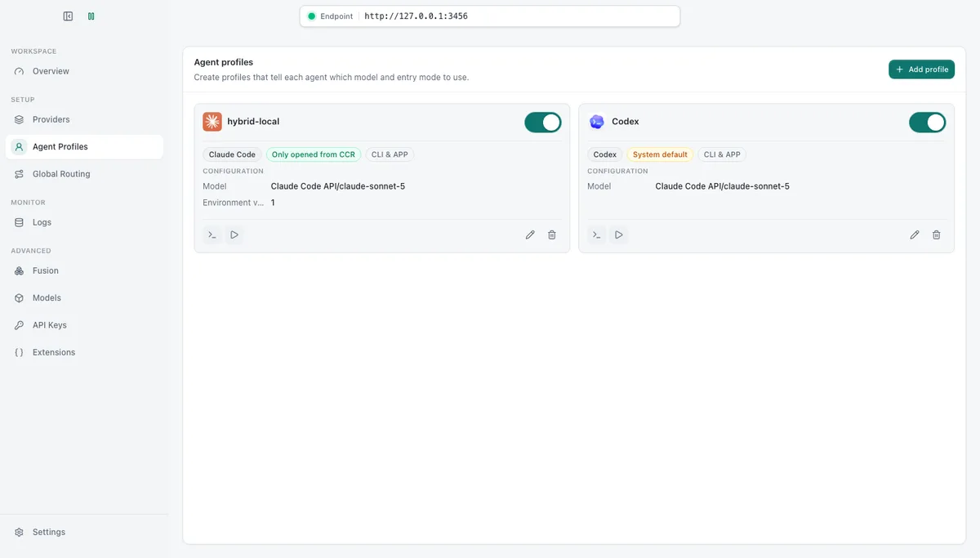Click CLI & APP tag on Codex card
The width and height of the screenshot is (980, 558).
[x=722, y=154]
